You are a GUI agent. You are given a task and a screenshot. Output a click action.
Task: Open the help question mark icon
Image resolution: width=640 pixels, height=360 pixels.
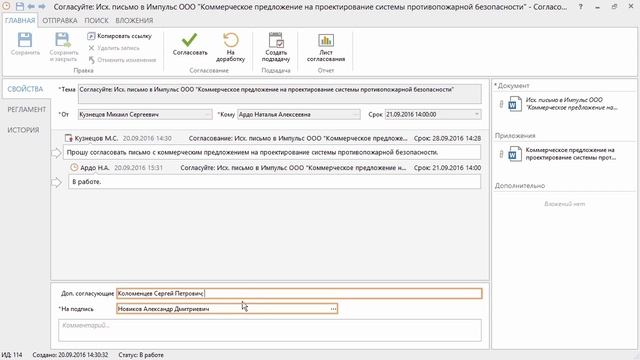[x=580, y=7]
